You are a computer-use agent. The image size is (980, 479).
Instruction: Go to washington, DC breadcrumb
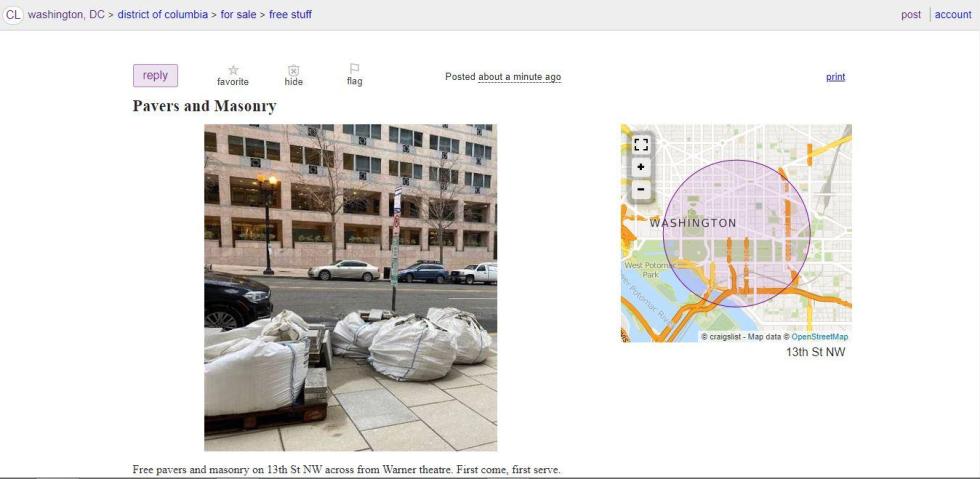(66, 14)
